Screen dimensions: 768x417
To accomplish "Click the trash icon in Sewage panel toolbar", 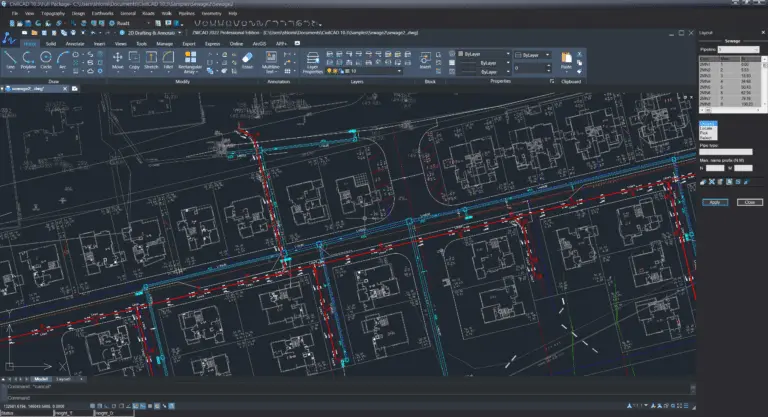I will tap(720, 182).
